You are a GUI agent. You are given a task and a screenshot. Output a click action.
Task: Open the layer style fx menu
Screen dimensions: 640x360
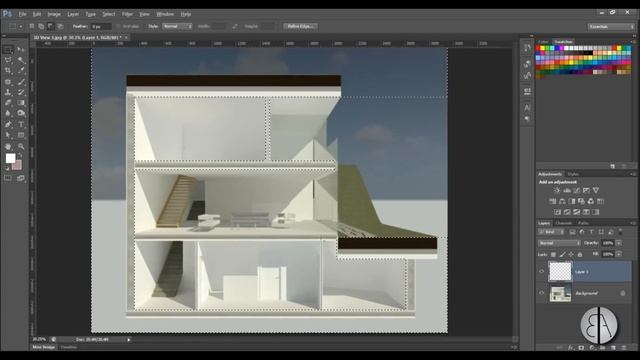pyautogui.click(x=571, y=348)
